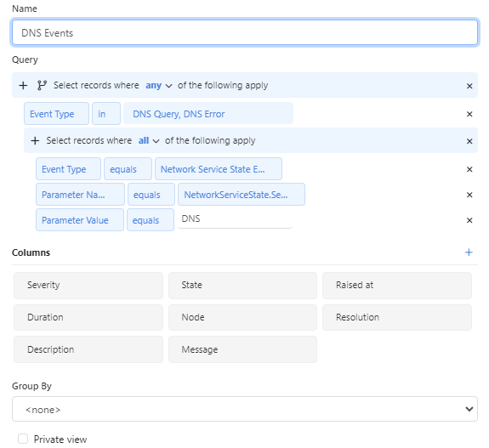Change the 'in' operator

pos(106,114)
